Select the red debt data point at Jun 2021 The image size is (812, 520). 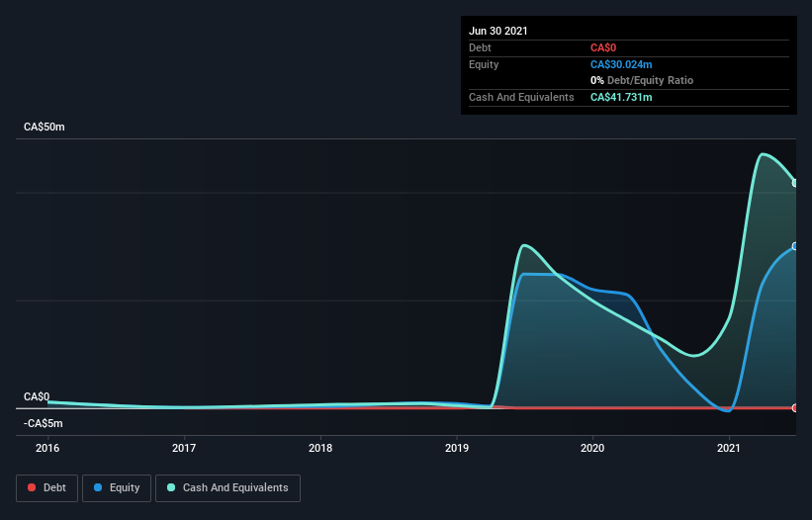click(x=795, y=407)
